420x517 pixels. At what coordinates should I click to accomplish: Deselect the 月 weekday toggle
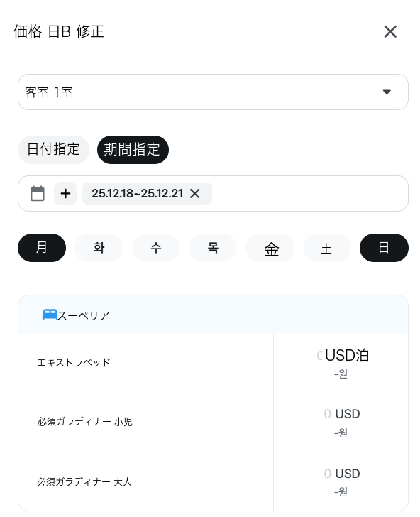pyautogui.click(x=42, y=248)
